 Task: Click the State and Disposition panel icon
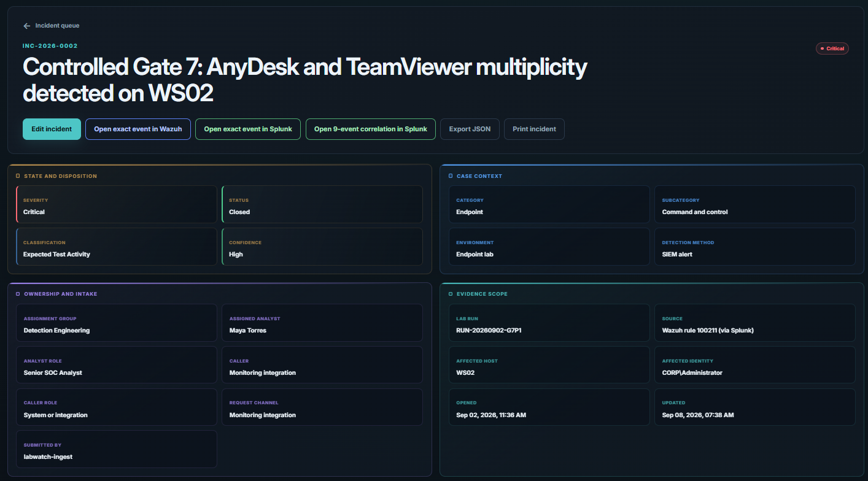coord(18,176)
